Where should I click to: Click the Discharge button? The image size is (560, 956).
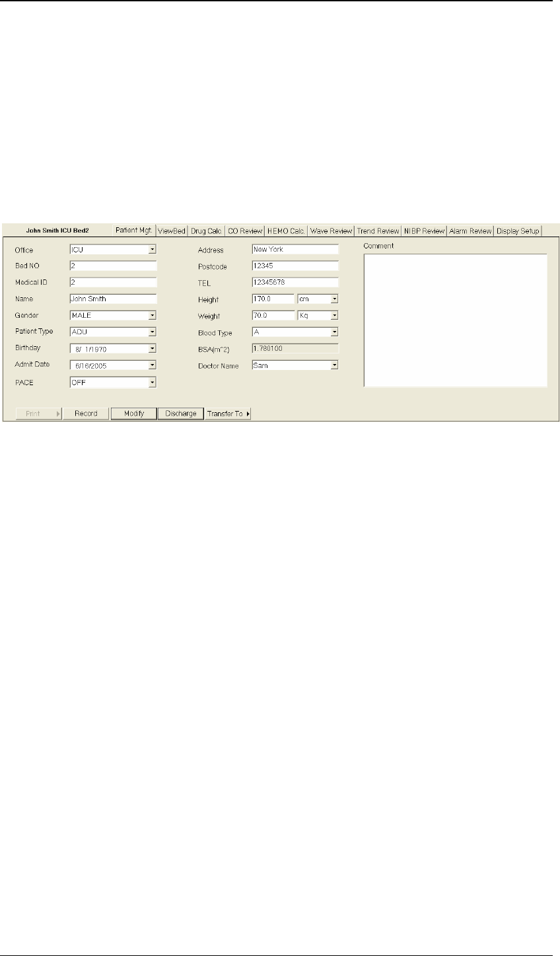click(180, 414)
